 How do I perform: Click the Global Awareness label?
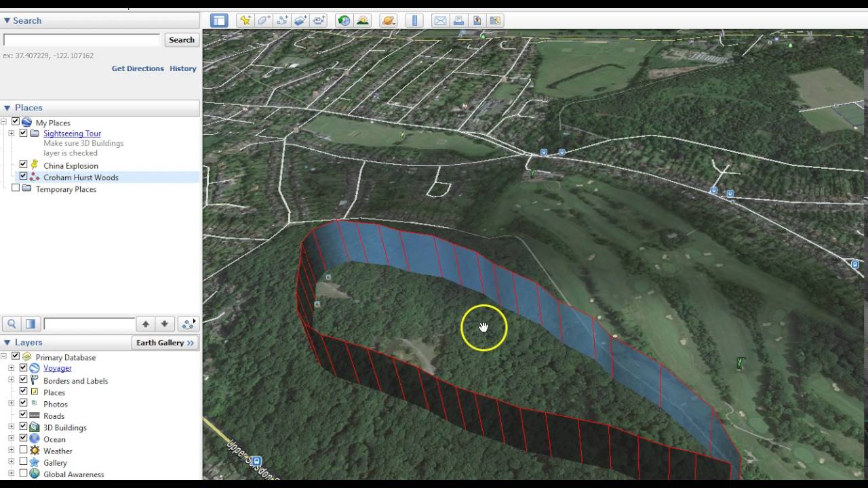pyautogui.click(x=74, y=474)
